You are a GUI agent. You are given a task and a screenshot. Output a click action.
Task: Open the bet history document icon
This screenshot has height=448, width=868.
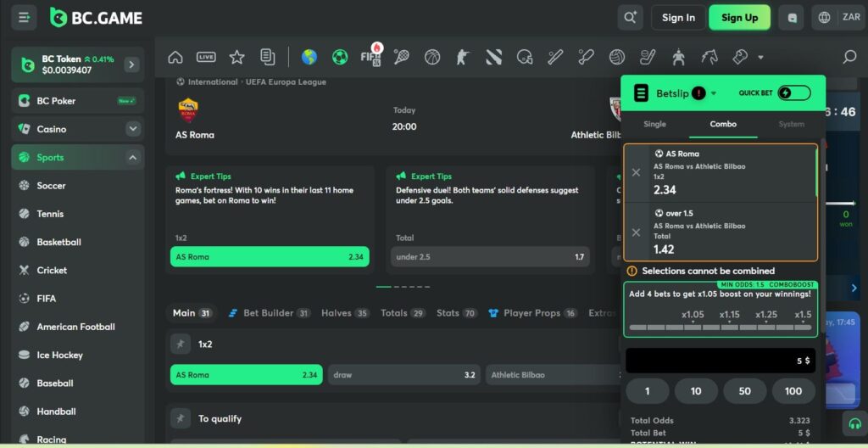(267, 57)
